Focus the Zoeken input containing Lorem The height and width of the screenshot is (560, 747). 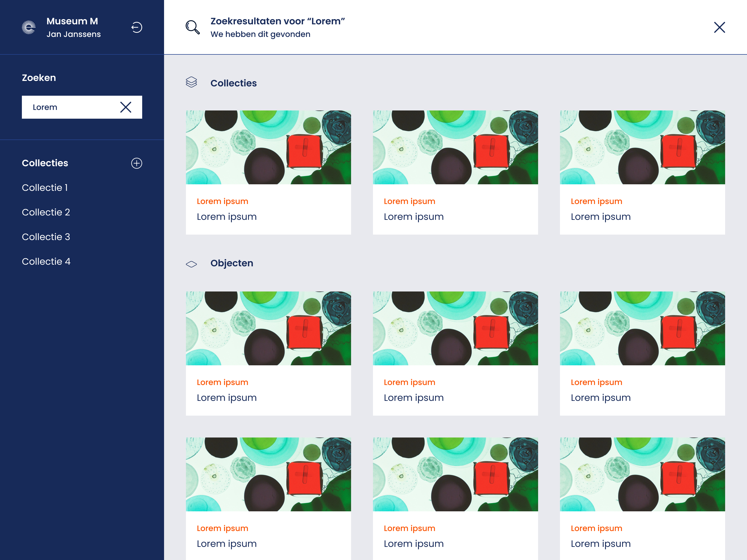coord(82,107)
